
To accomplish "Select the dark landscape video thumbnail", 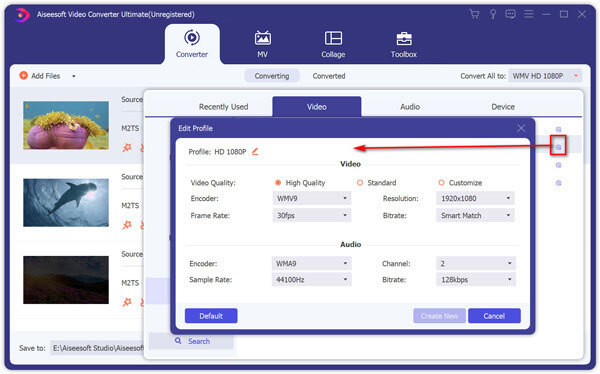I will pyautogui.click(x=66, y=280).
